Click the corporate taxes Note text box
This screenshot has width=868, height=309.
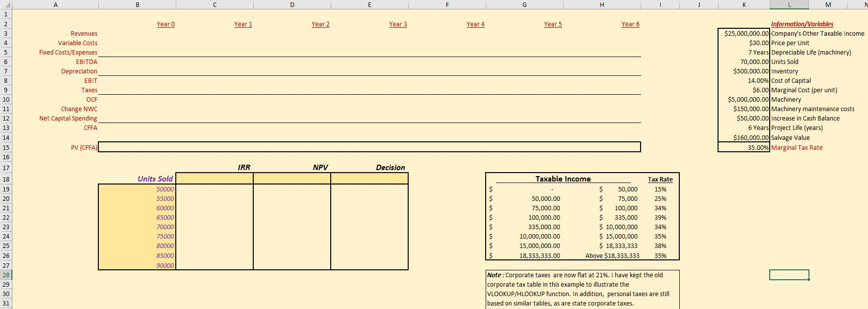point(582,289)
